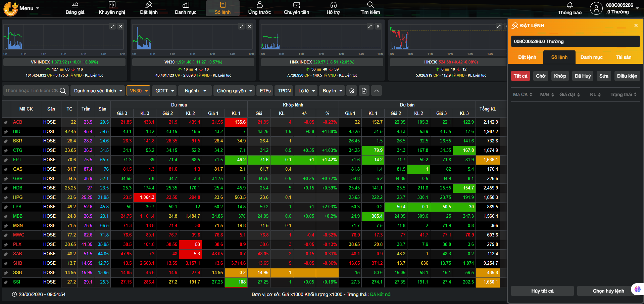
Task: Click the export file icon in toolbar
Action: click(x=364, y=91)
